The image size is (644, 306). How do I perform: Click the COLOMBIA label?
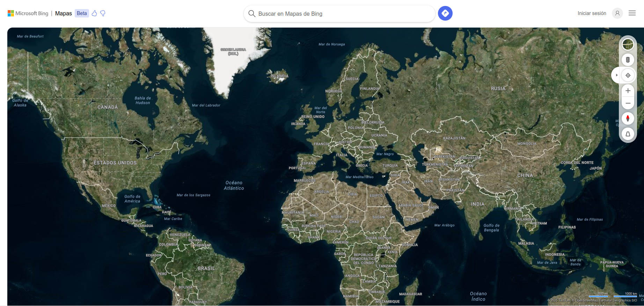point(168,245)
